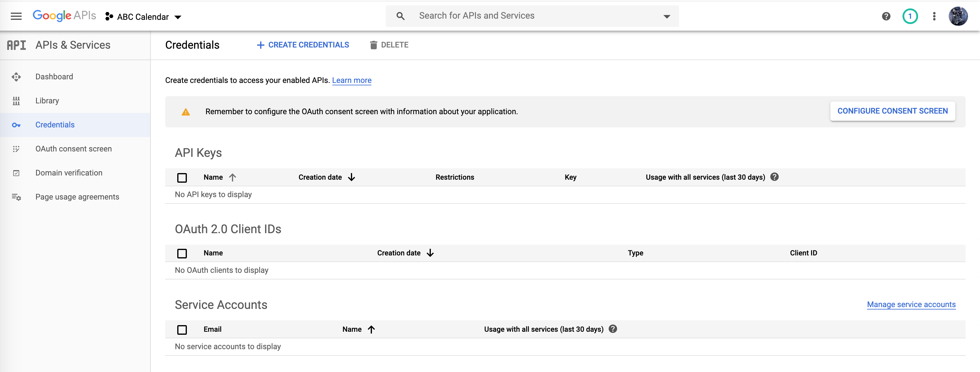This screenshot has height=372, width=980.
Task: Click the API Keys usage help icon
Action: click(x=774, y=177)
